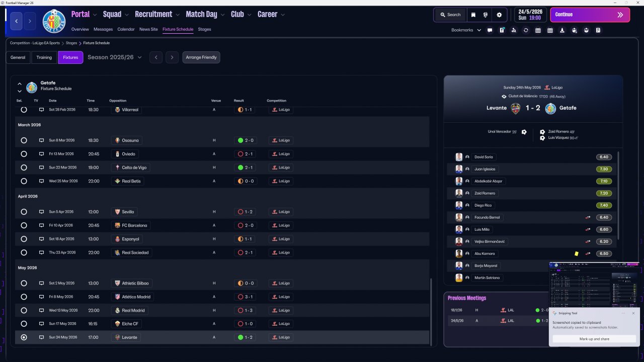Go to next season with right arrow
Viewport: 644px width, 362px height.
coord(172,57)
